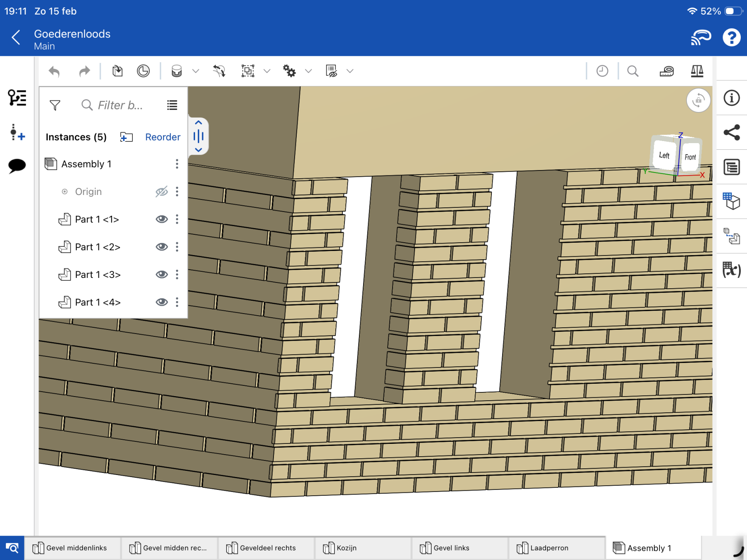Expand the insert parts dropdown arrow
The image size is (747, 560).
click(196, 71)
